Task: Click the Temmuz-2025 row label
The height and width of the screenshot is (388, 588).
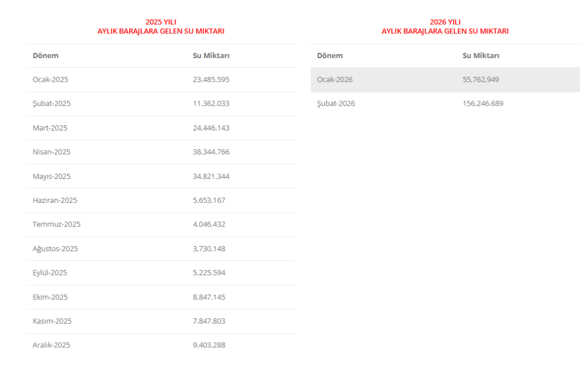Action: [x=56, y=225]
